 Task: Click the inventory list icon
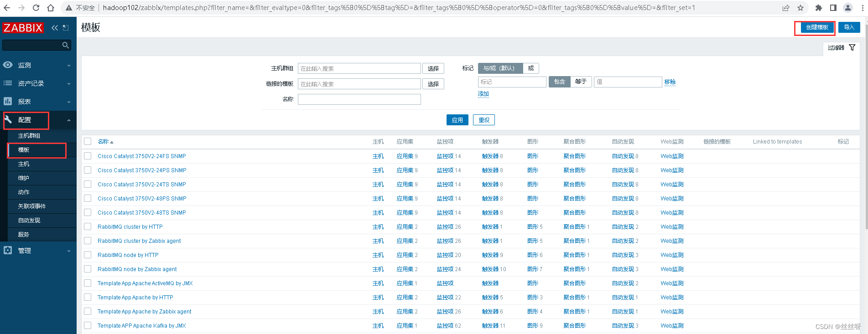[x=8, y=83]
